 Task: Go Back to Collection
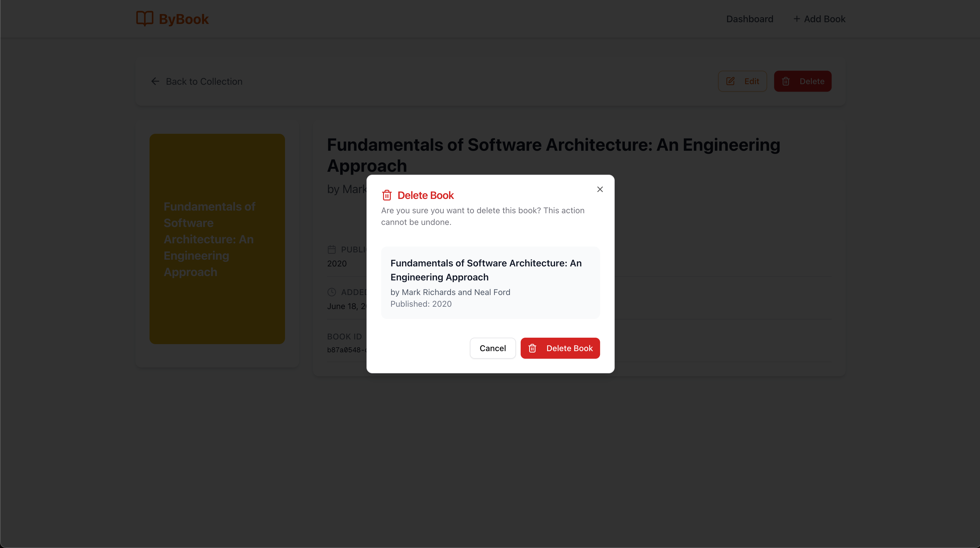click(204, 81)
